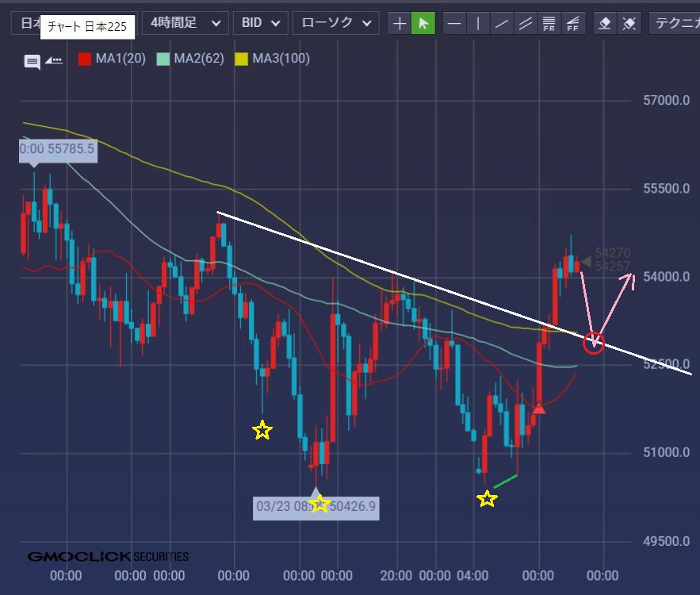Choose the vertical line drawing tool
This screenshot has width=700, height=595.
point(478,23)
